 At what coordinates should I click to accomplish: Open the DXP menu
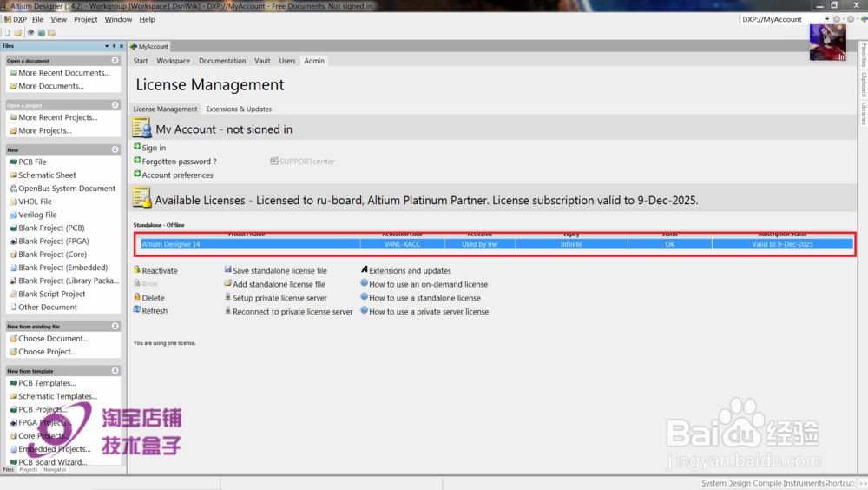click(x=16, y=19)
